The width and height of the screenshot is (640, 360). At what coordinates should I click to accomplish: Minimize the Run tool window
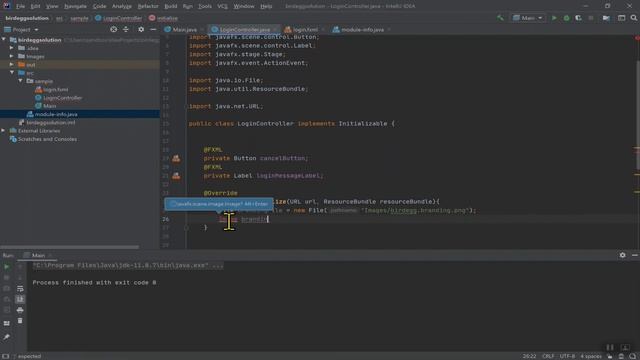click(634, 255)
